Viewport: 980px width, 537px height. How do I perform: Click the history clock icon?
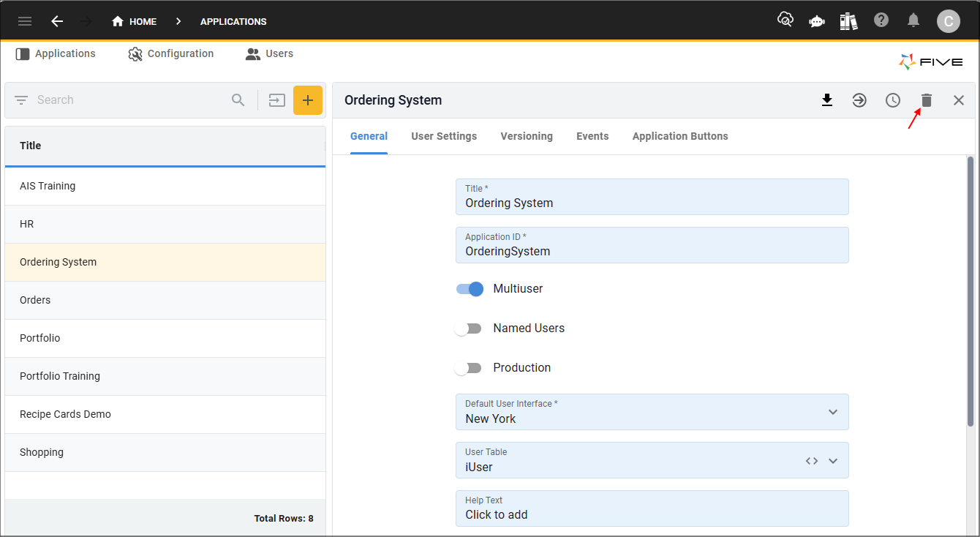[893, 100]
